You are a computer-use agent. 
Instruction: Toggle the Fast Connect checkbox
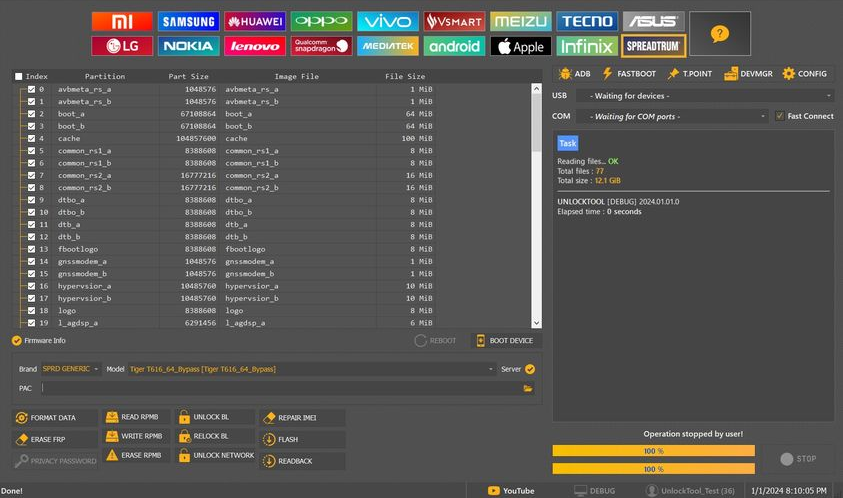(780, 116)
